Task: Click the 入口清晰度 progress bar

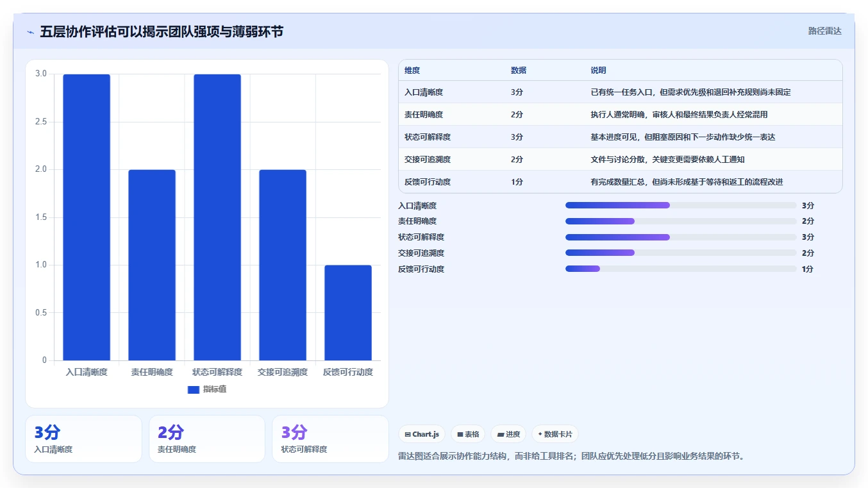Action: (x=681, y=205)
